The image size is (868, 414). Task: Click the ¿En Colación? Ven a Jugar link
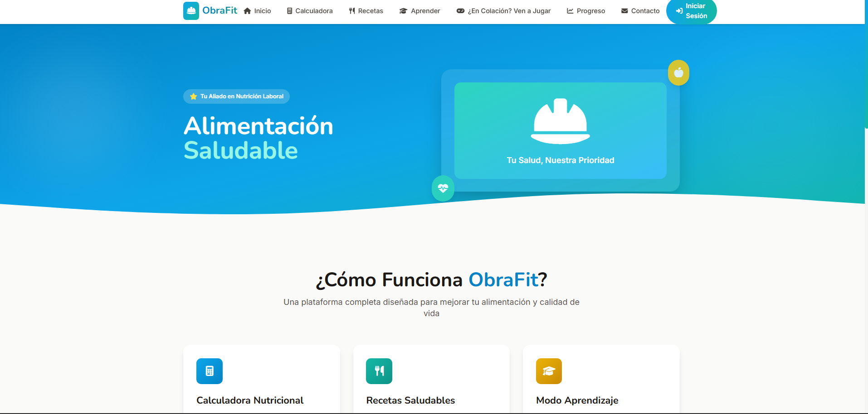click(503, 10)
